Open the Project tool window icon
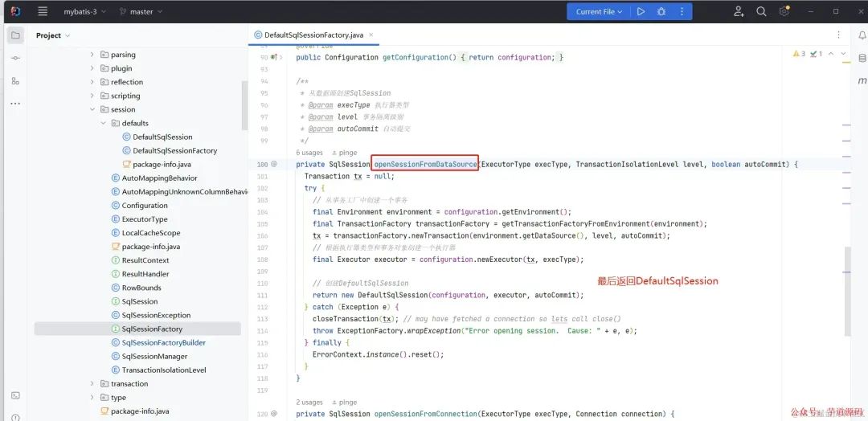This screenshot has width=868, height=421. pos(15,35)
